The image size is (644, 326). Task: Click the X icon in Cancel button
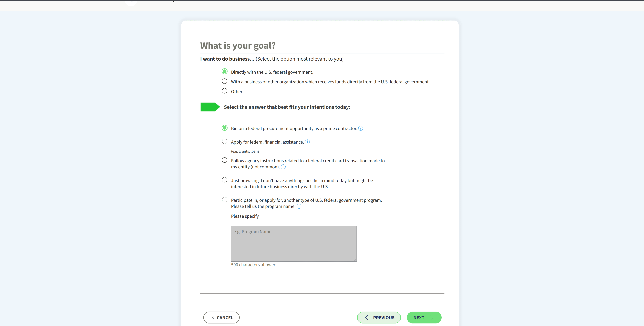[x=213, y=318]
